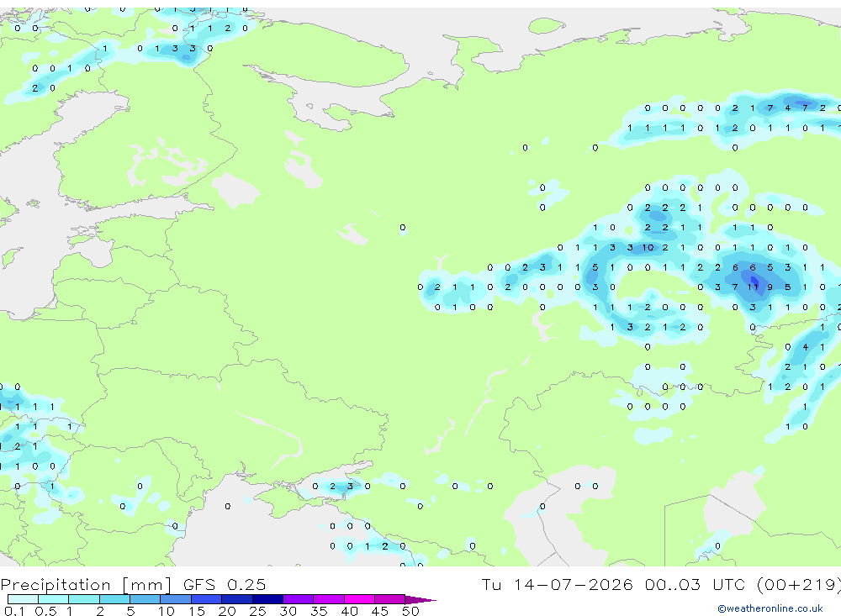This screenshot has height=616, width=841.
Task: Click the 40–45 mm magenta legend box
Action: point(359,599)
